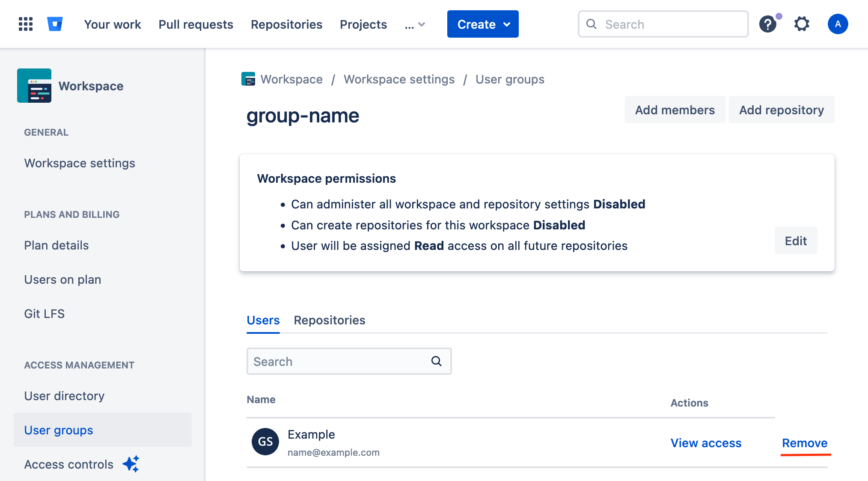868x481 pixels.
Task: Open Access controls in sidebar
Action: click(x=68, y=464)
